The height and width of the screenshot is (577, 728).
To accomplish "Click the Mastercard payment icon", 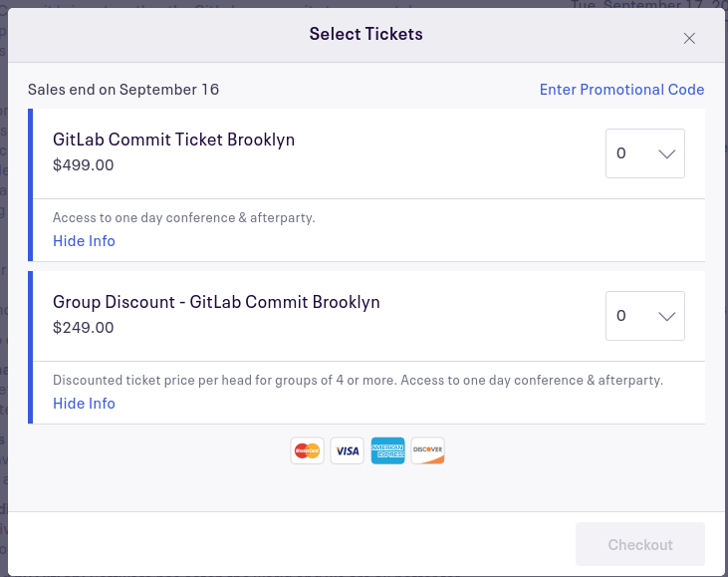I will click(308, 450).
